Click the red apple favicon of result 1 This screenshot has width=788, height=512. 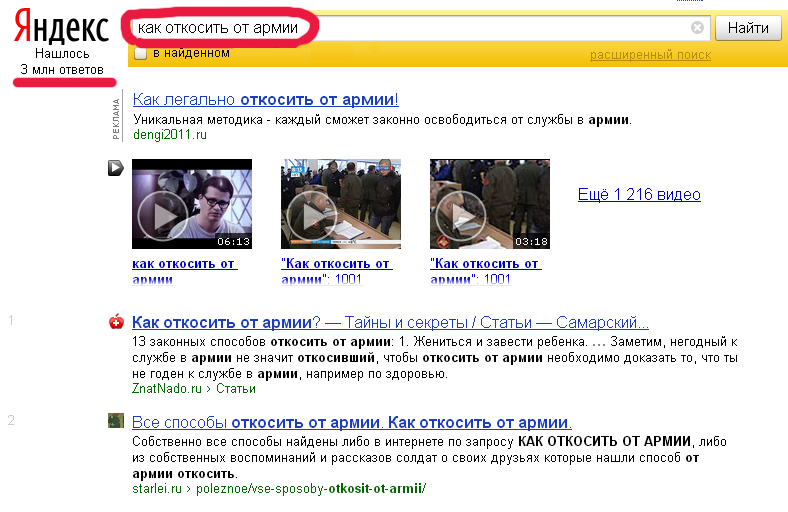click(x=116, y=322)
